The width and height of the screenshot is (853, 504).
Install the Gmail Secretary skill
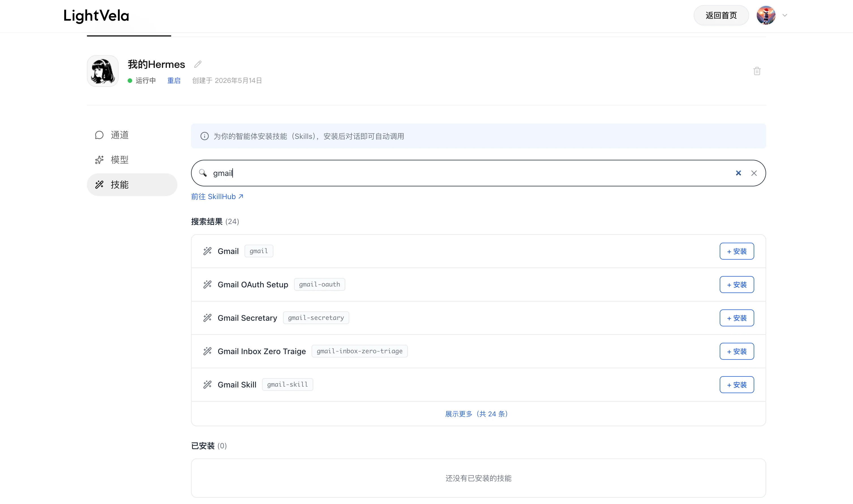click(737, 318)
